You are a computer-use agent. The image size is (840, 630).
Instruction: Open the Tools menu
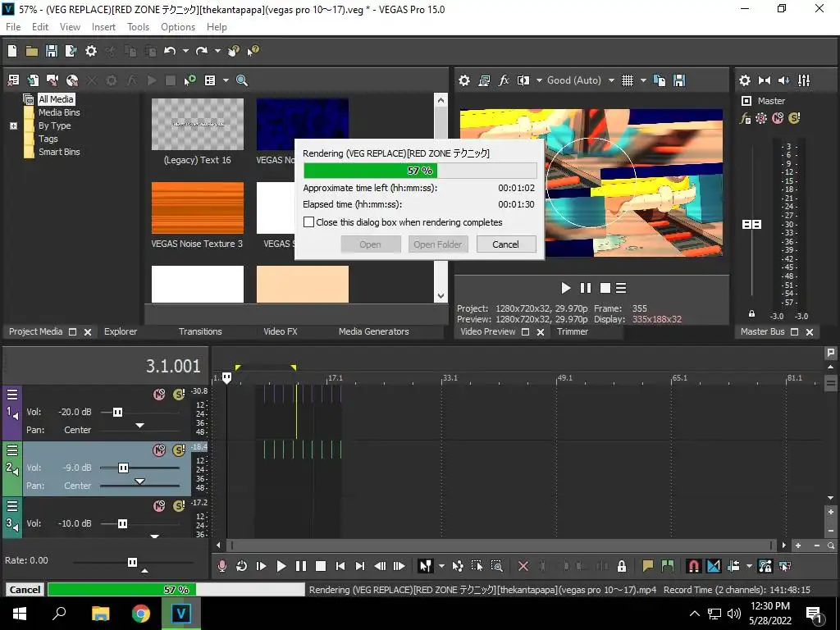click(x=138, y=27)
